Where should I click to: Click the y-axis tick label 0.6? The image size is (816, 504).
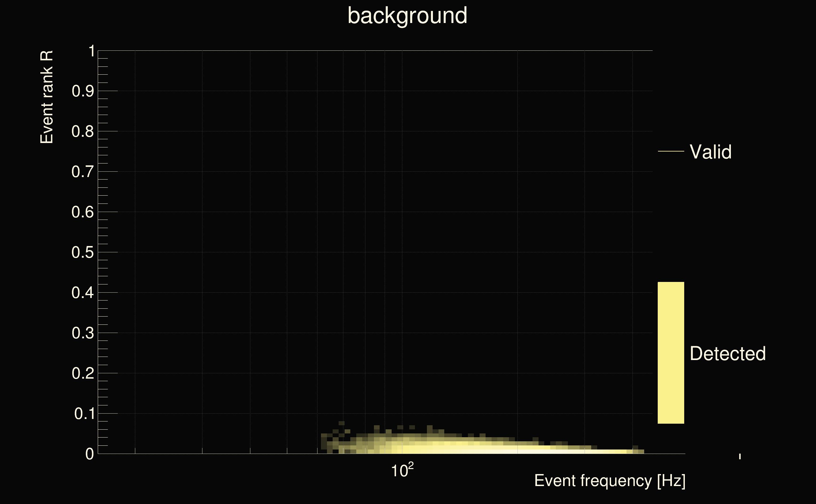(83, 212)
